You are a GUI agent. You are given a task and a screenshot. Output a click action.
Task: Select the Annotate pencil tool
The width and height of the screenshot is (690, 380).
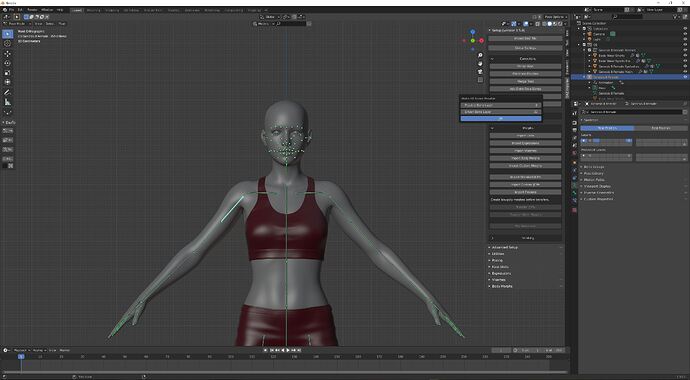(x=7, y=92)
